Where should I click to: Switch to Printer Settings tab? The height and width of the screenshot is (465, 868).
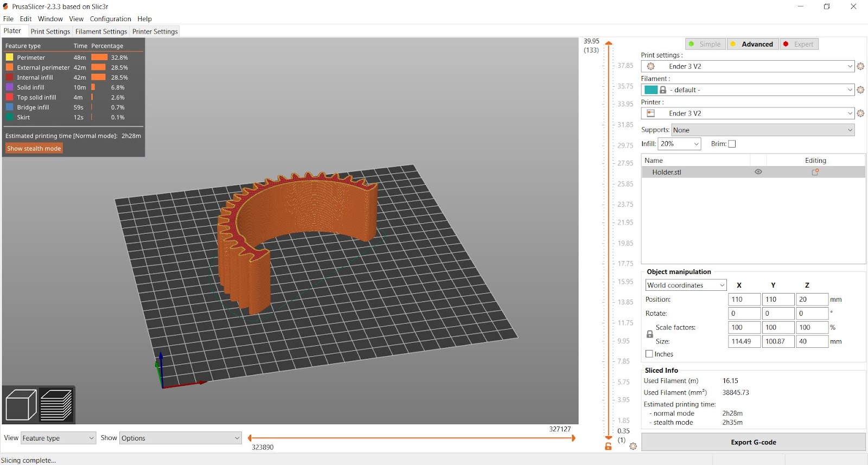click(155, 31)
